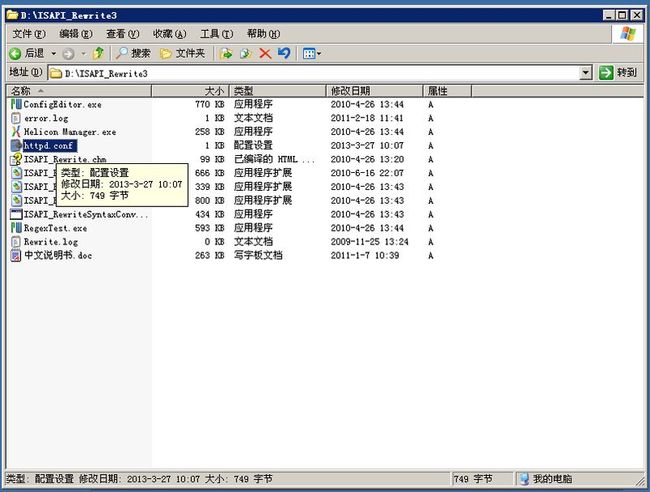Viewport: 650px width, 492px height.
Task: Select the ISAPI_Rewrite.chm help file icon
Action: tap(16, 159)
